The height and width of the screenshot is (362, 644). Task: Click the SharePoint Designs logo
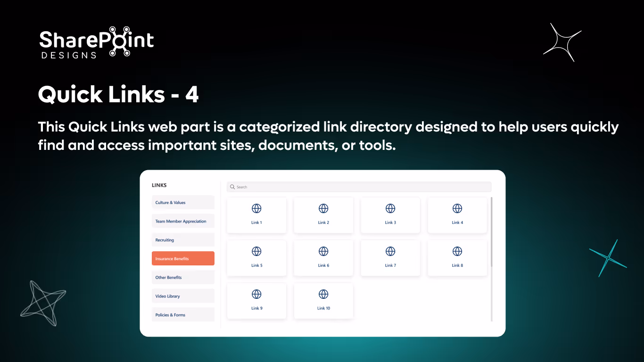pyautogui.click(x=96, y=42)
